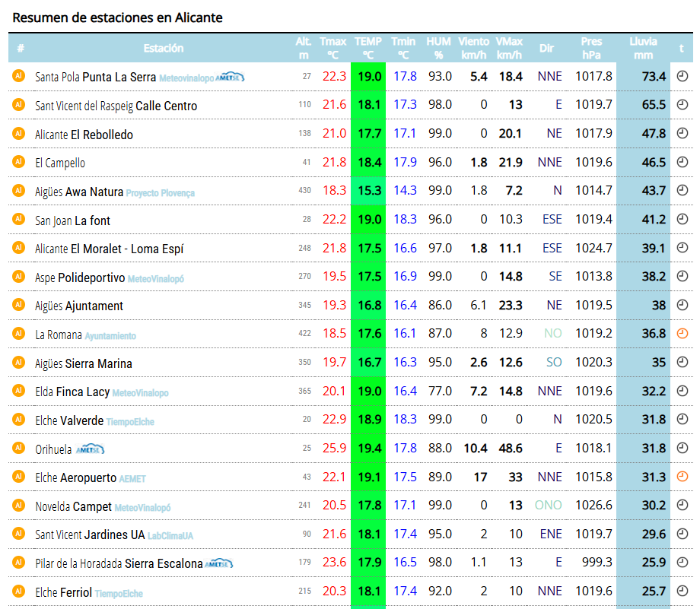
Task: Click clock icon in Elda Finca Lacy row
Action: click(x=682, y=391)
